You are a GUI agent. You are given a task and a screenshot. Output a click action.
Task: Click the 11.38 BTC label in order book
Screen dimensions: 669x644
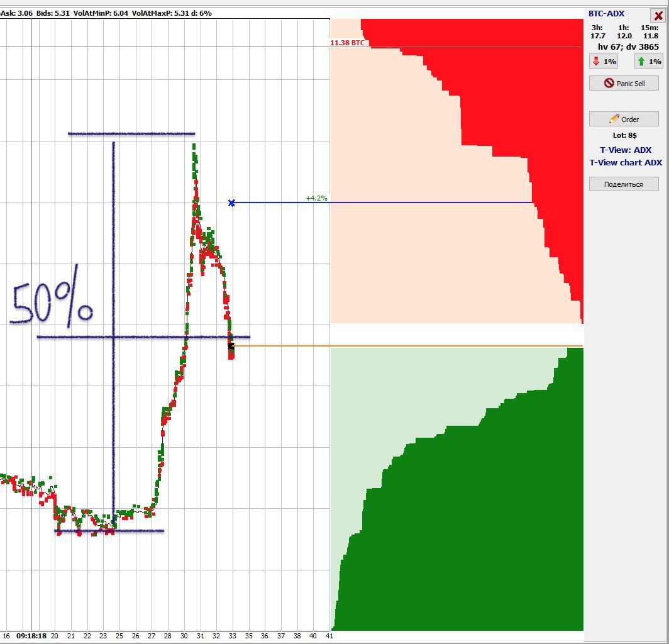click(347, 43)
